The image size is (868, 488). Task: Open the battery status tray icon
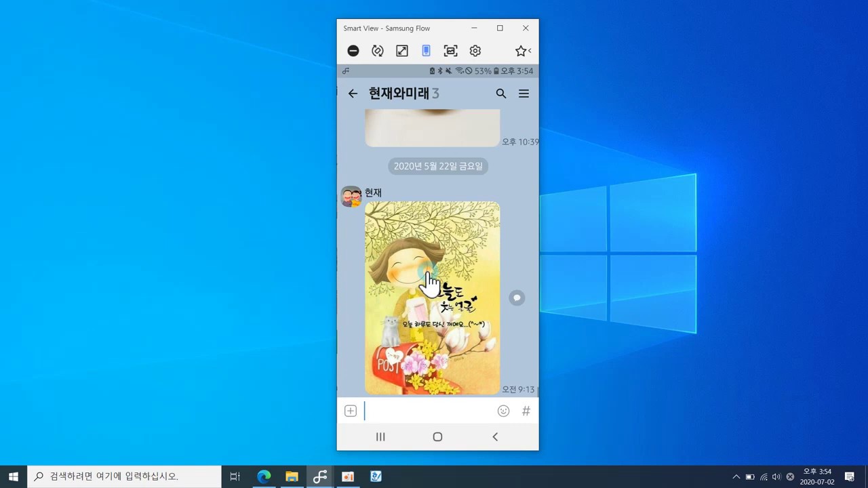coord(750,476)
